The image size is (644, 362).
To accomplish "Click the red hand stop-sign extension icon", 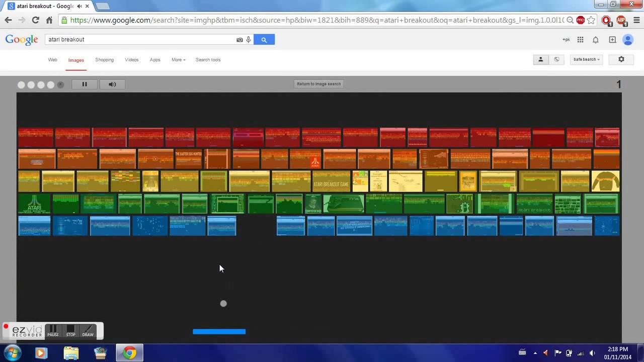I will tap(606, 20).
